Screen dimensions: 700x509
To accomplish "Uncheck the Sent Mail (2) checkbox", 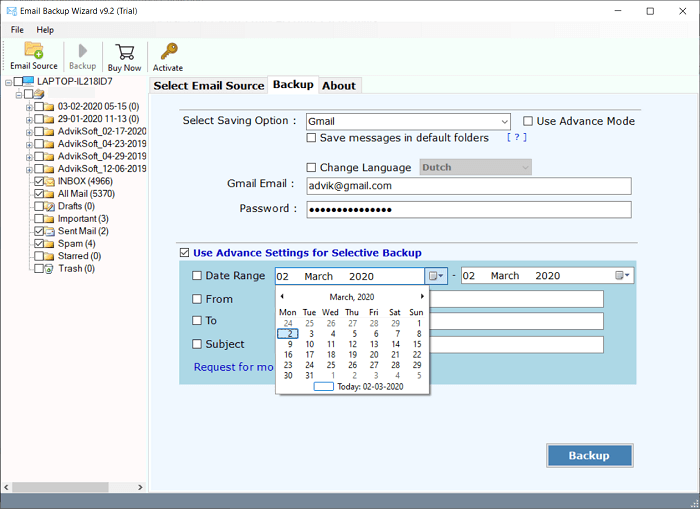I will (39, 231).
